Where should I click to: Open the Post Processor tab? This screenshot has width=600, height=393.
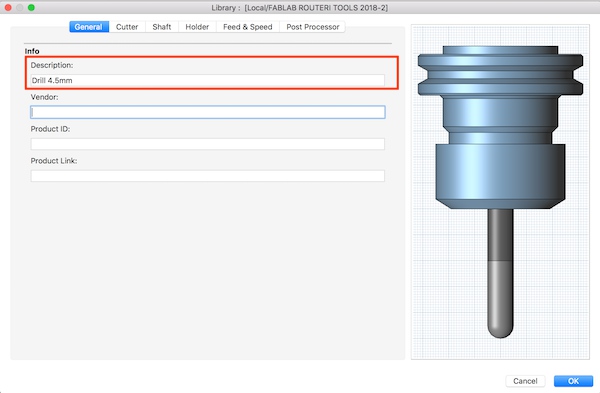pyautogui.click(x=313, y=27)
